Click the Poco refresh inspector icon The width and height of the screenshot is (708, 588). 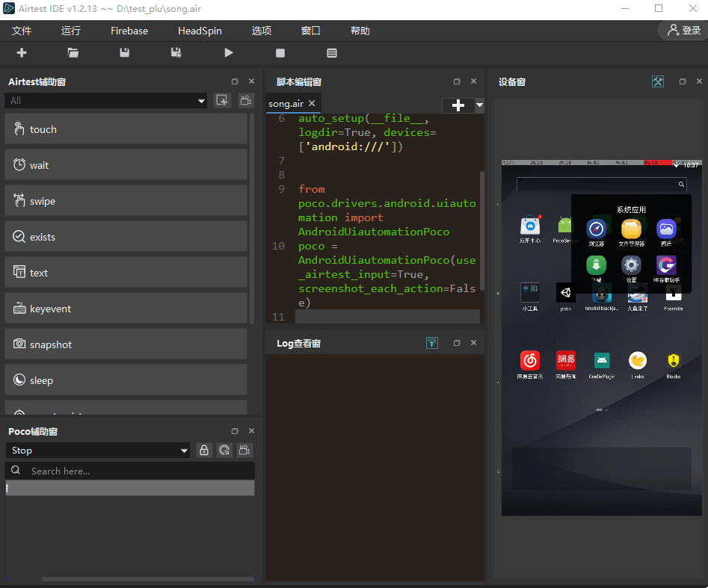[224, 451]
